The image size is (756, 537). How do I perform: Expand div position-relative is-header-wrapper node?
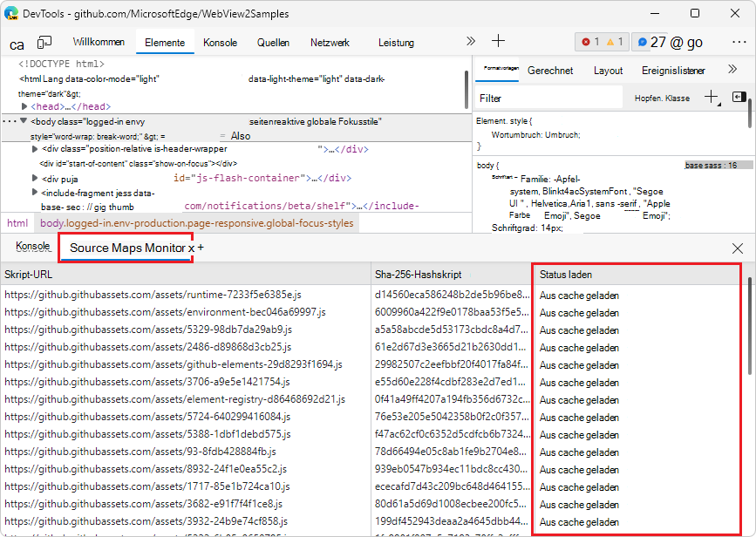[35, 149]
